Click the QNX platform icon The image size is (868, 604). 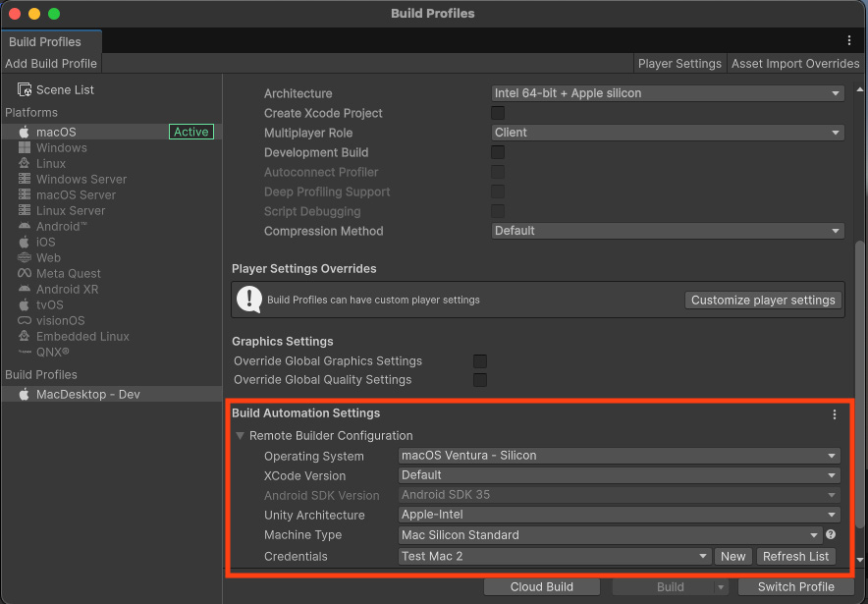25,352
